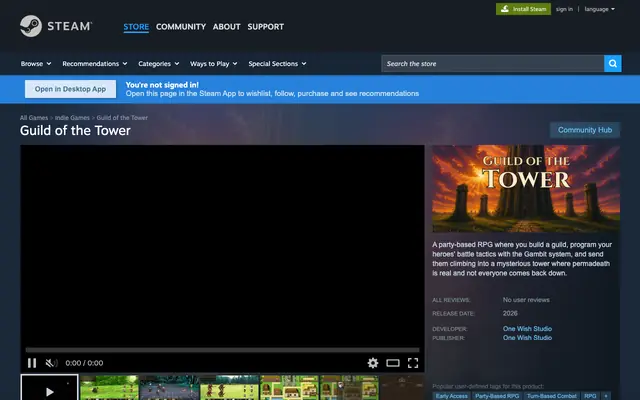Click the Early Access tag
Viewport: 640px width, 400px height.
451,396
